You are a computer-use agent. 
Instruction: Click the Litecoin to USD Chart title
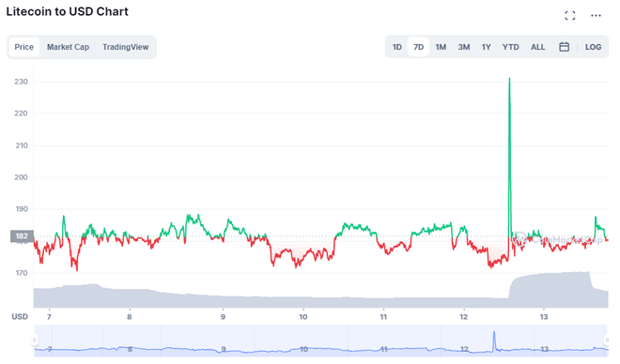[68, 11]
